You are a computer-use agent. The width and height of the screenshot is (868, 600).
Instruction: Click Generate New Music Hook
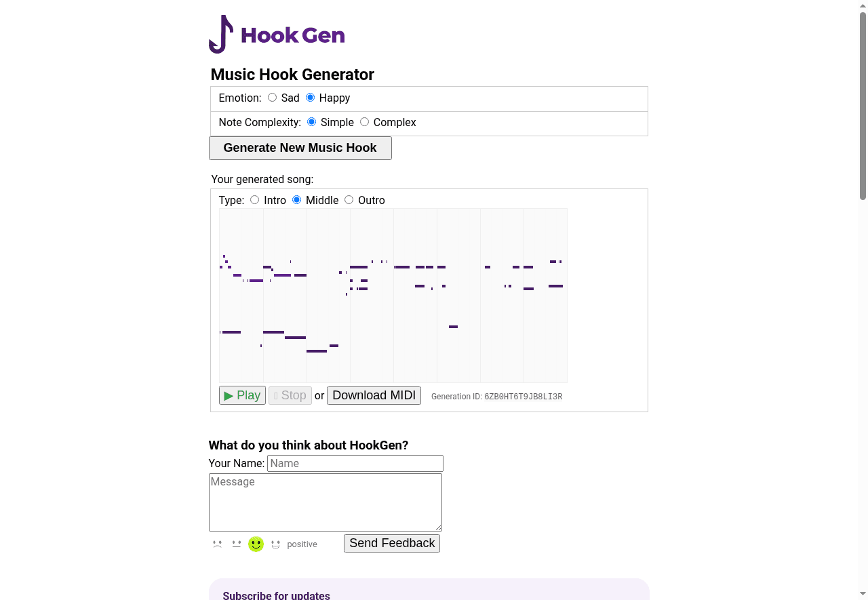click(x=300, y=147)
